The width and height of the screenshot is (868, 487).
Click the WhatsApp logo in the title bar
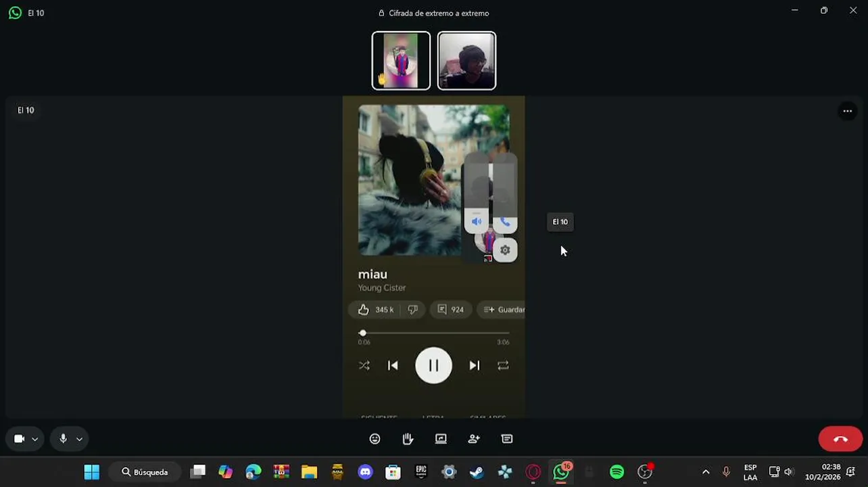[15, 13]
